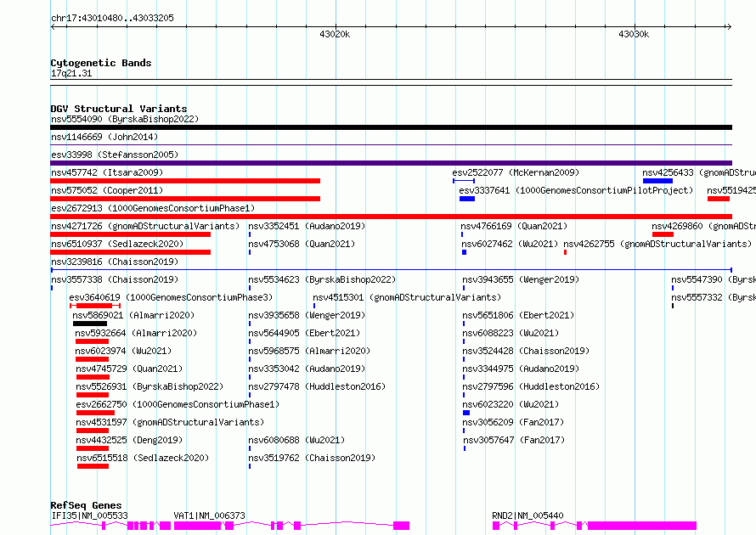Viewport: 756px width, 535px height.
Task: Click the blue bar under nsv4256433
Action: (657, 181)
